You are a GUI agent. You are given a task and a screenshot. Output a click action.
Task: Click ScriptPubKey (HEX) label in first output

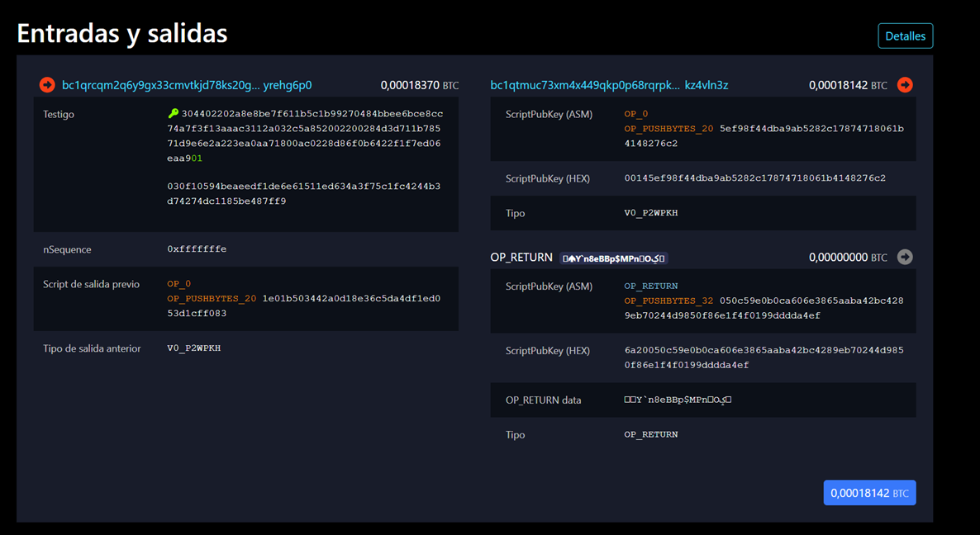(548, 178)
